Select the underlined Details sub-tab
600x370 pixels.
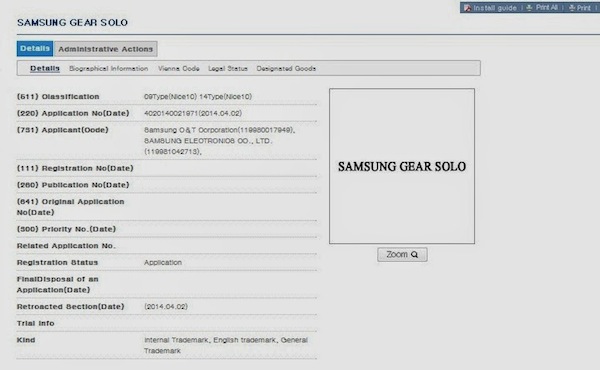point(45,68)
